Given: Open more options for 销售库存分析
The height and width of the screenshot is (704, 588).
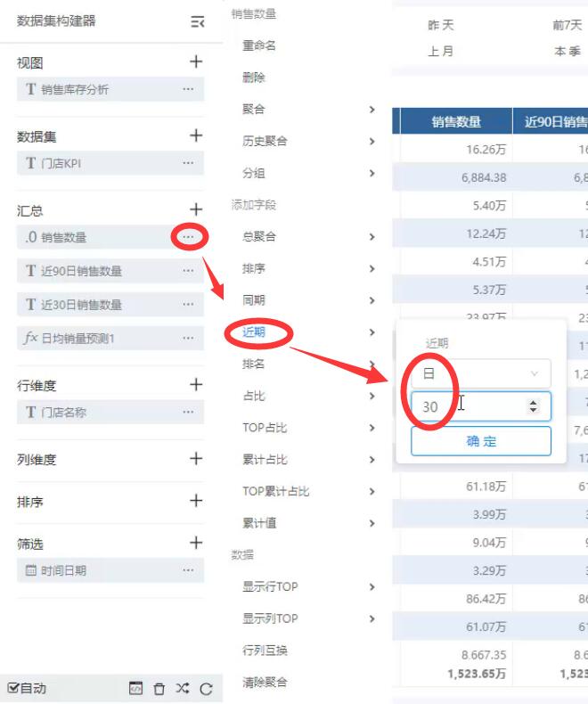Looking at the screenshot, I should (x=188, y=89).
